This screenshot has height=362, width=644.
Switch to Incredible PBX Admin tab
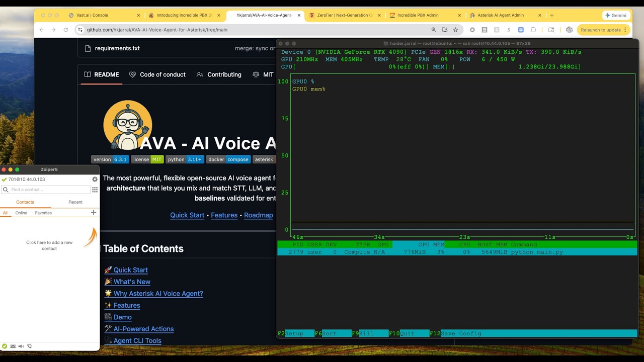pyautogui.click(x=426, y=15)
